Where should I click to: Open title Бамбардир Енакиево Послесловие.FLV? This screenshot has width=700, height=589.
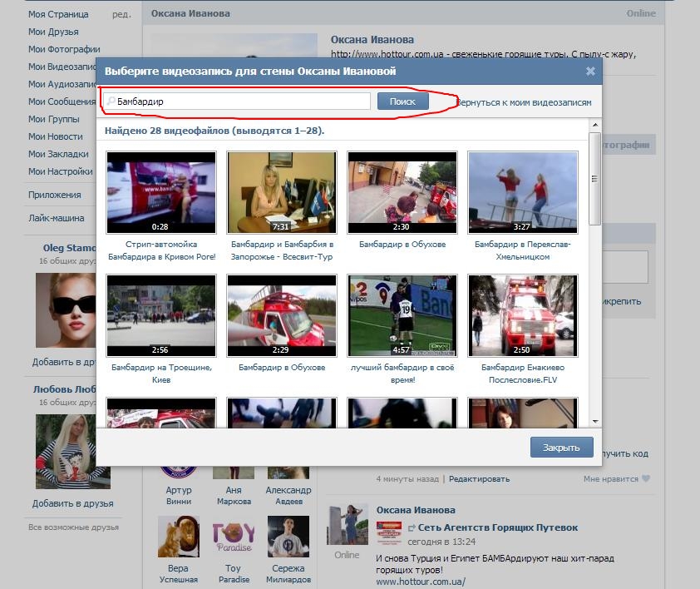click(523, 374)
